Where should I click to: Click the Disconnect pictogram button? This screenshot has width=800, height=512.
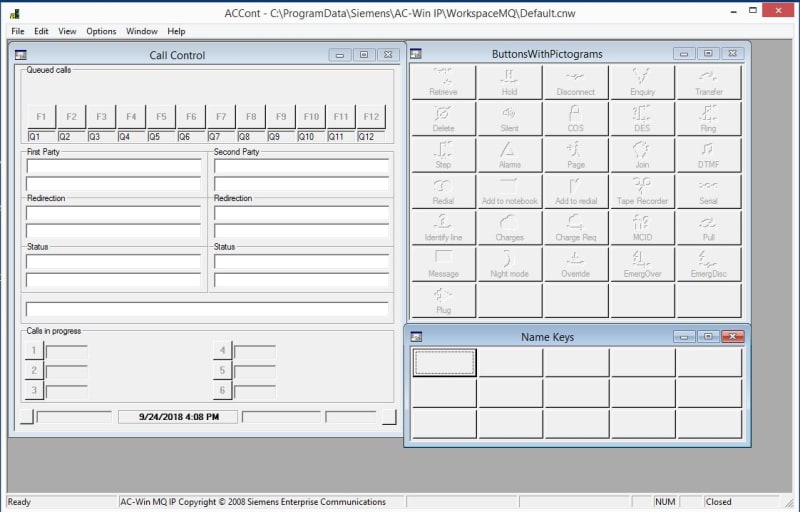click(x=576, y=82)
